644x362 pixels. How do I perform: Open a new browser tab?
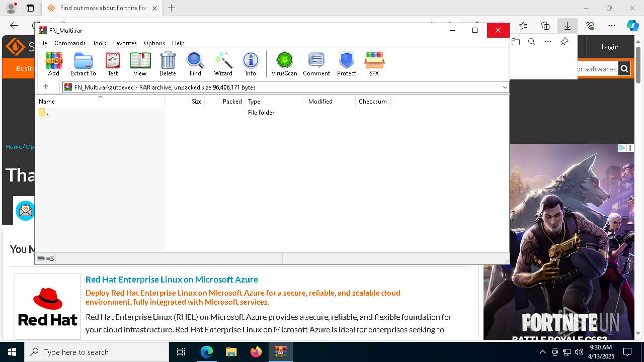(x=172, y=8)
